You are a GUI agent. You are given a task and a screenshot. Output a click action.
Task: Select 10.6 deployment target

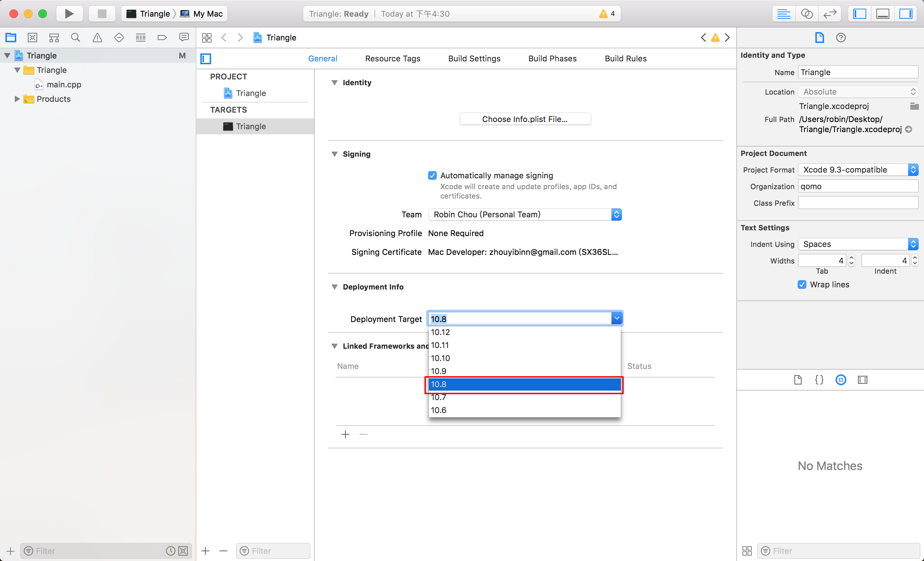pos(525,410)
